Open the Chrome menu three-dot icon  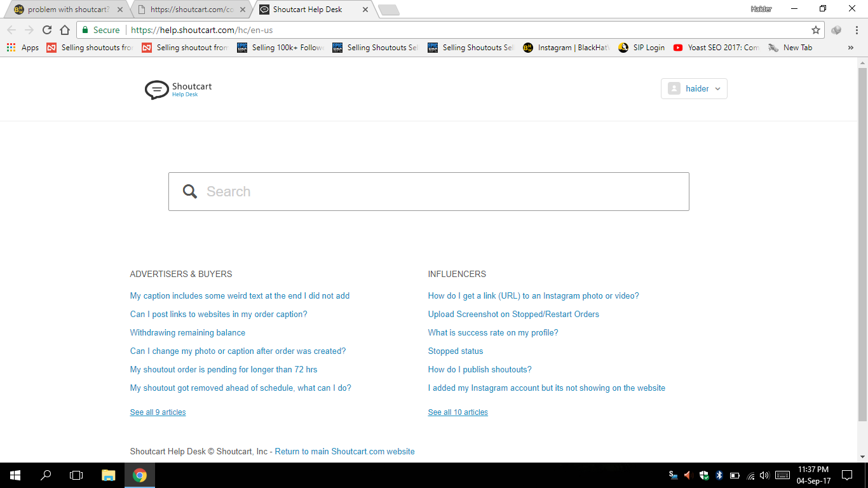click(x=857, y=30)
